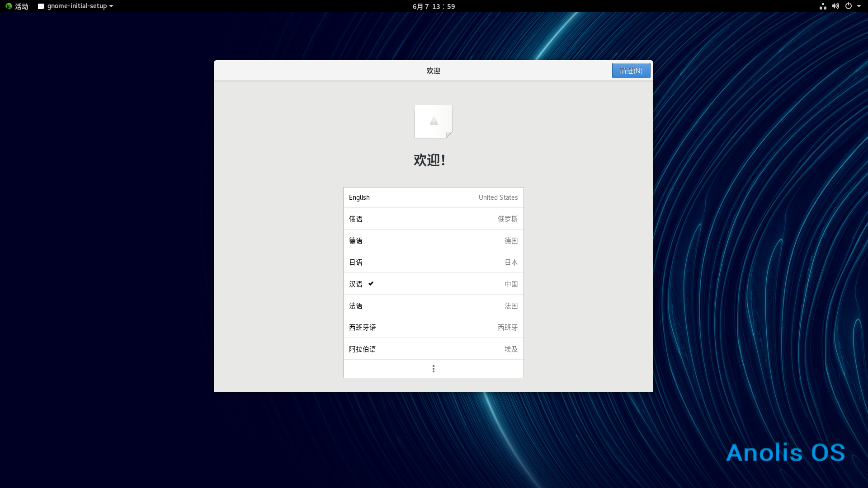Screen dimensions: 868x488
Task: Click the missing-image placeholder icon
Action: coord(433,121)
